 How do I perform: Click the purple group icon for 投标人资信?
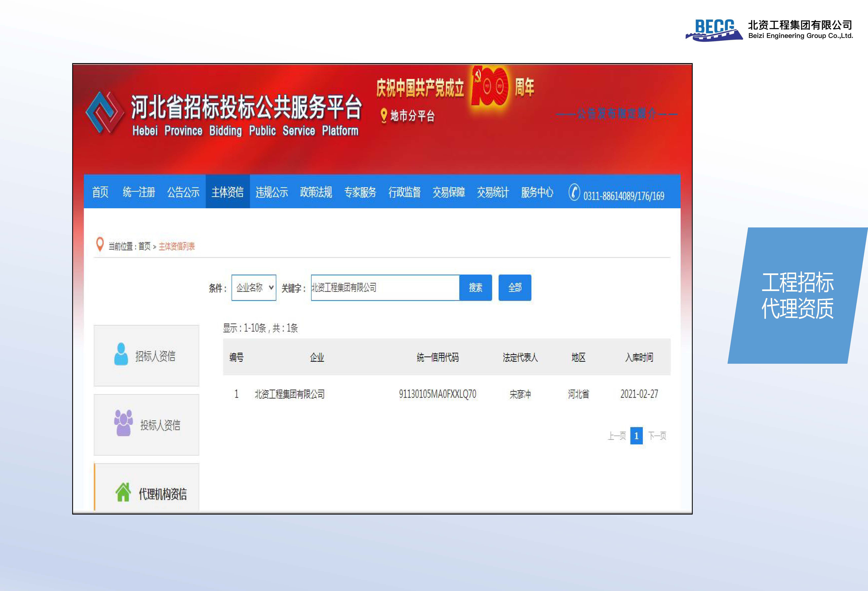click(x=124, y=423)
